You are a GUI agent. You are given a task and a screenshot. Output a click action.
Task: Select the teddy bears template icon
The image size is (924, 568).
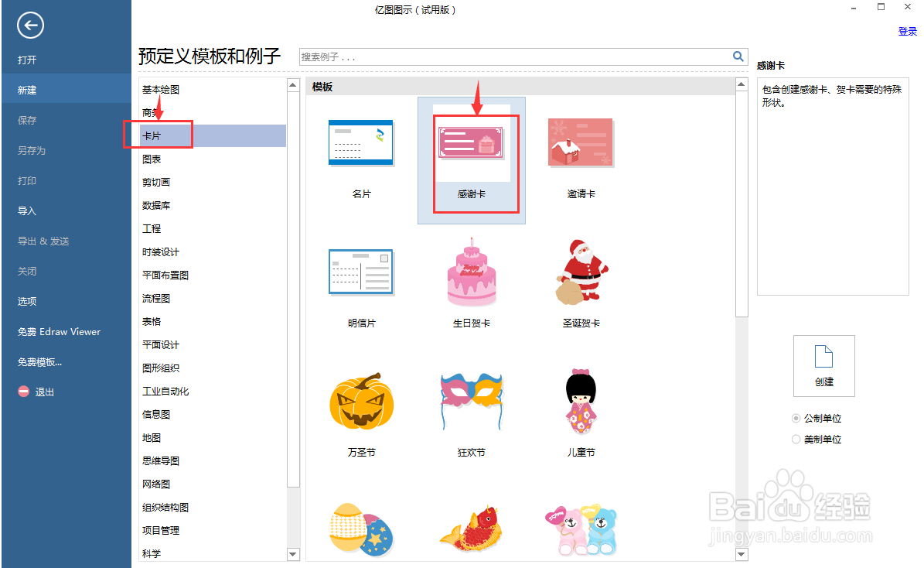(x=581, y=529)
